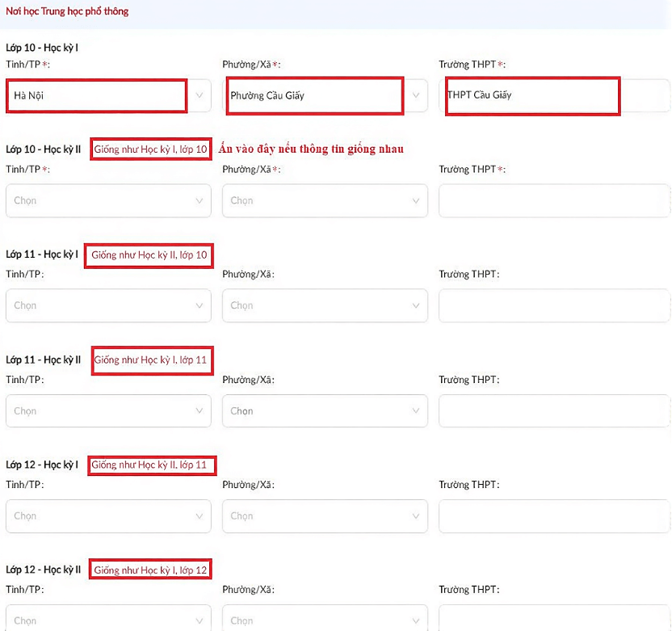This screenshot has width=672, height=631.
Task: Click the 'Giống như Học kỳ II, lớp 11' link
Action: pyautogui.click(x=149, y=465)
